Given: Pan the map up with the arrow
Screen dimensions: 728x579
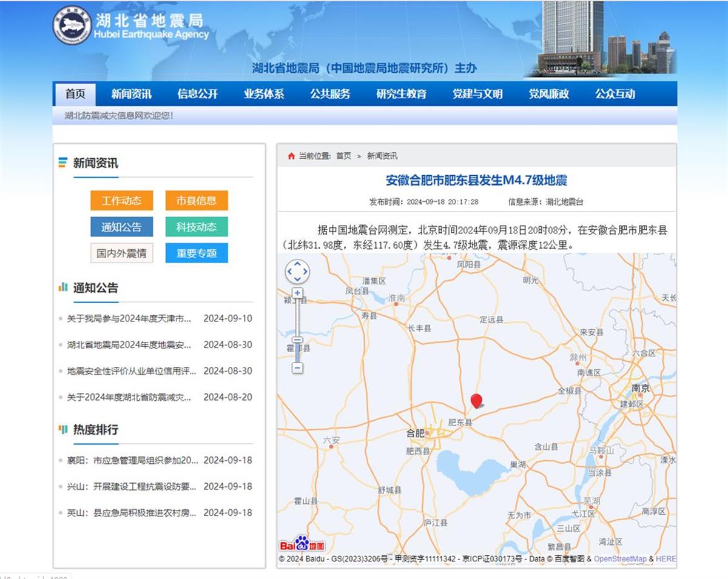Looking at the screenshot, I should 297,263.
